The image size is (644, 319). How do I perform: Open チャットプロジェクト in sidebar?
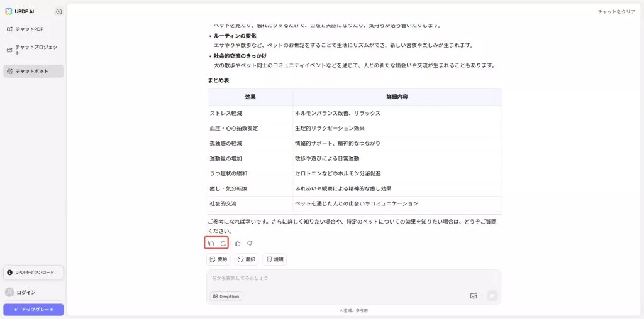pyautogui.click(x=33, y=50)
